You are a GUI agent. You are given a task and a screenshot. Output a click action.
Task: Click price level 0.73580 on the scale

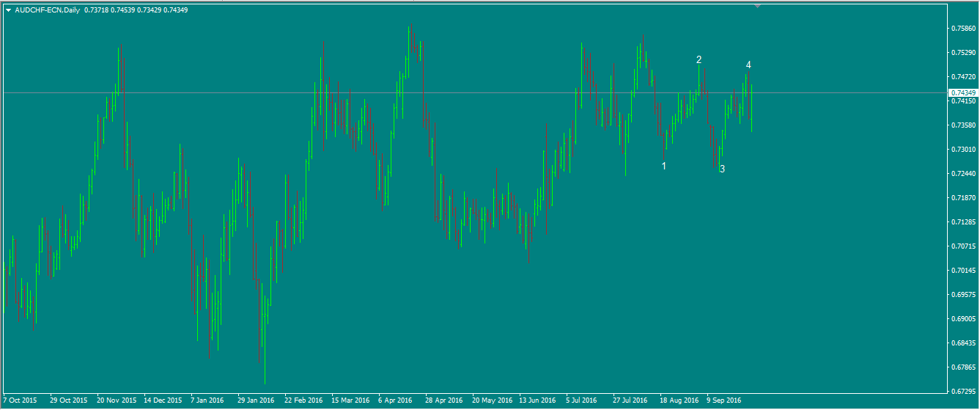coord(962,125)
